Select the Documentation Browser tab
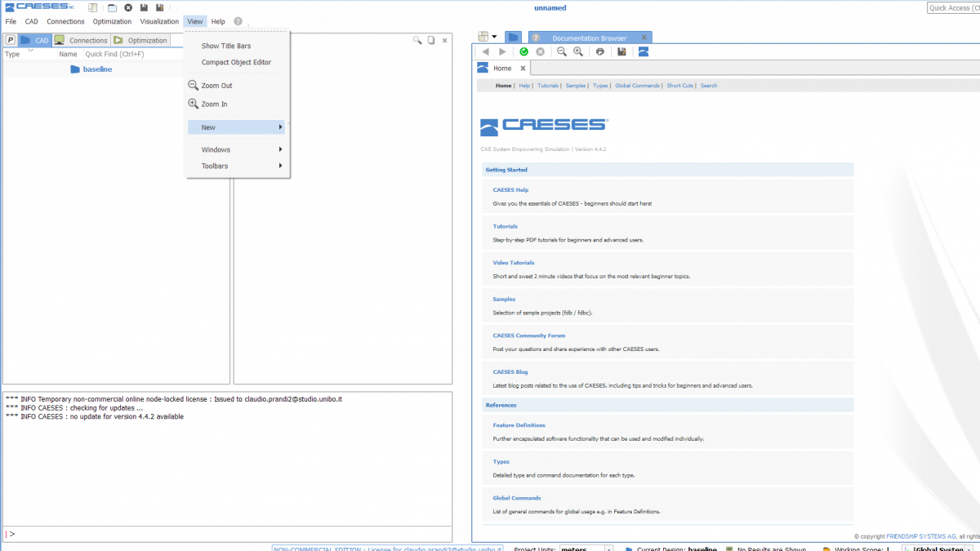Image resolution: width=980 pixels, height=551 pixels. click(x=590, y=38)
